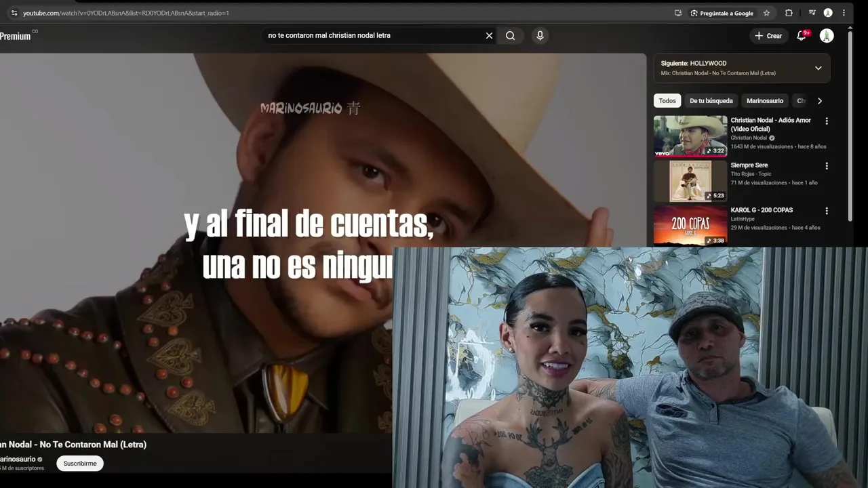Collapse the Siguiente HOLLYWOOD mix panel
This screenshot has height=488, width=868.
tap(818, 68)
